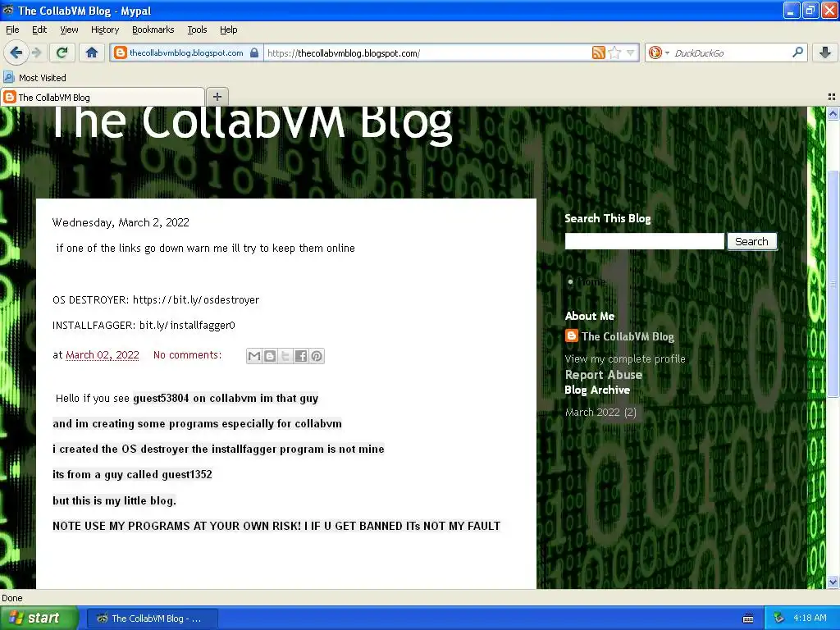Click the text 'INSTALLFAGGER: bit.ly/installfagger0'
This screenshot has height=630, width=840.
[144, 325]
